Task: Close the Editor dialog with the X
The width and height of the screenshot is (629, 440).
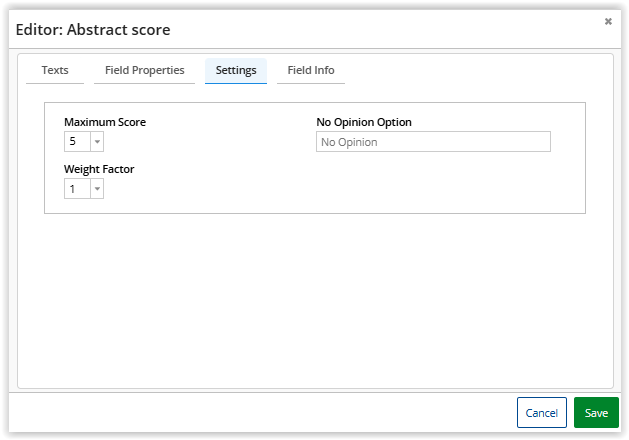Action: (x=608, y=21)
